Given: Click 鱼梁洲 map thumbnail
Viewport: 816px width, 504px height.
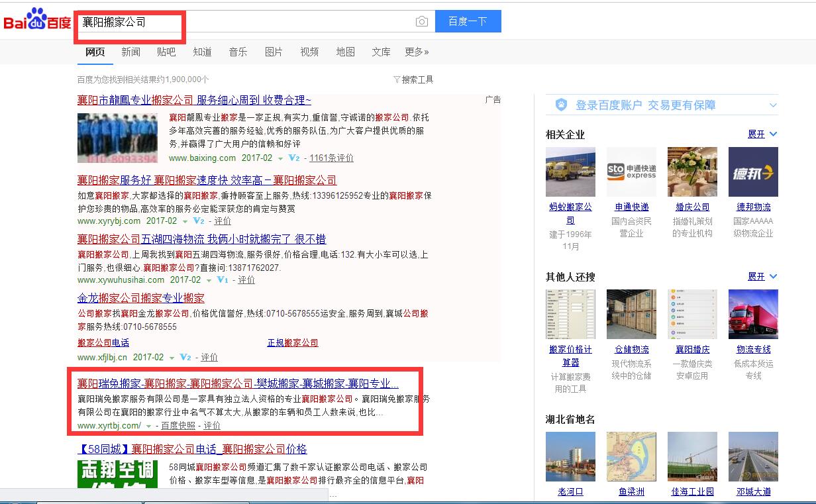Looking at the screenshot, I should [631, 457].
